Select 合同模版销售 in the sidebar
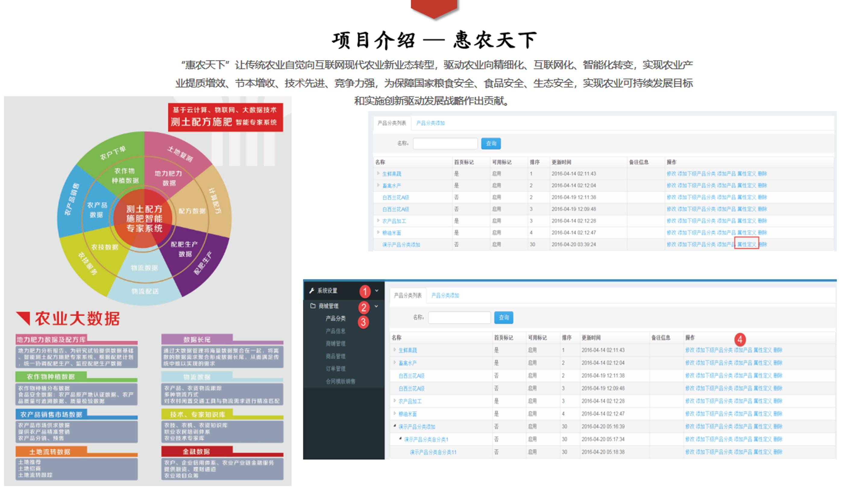 (340, 381)
